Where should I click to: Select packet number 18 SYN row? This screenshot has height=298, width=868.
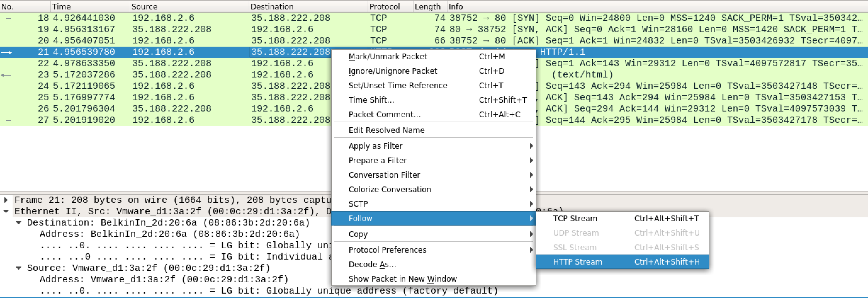[x=168, y=18]
